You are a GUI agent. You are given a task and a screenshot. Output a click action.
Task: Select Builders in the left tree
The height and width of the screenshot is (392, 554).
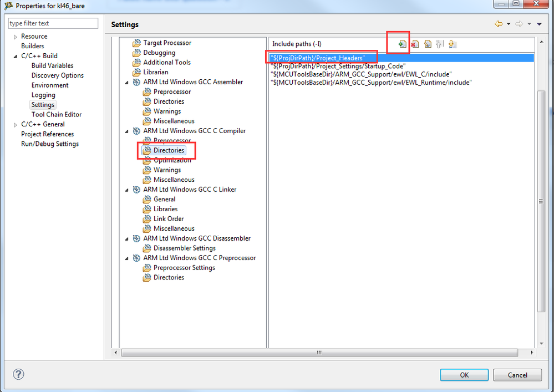tap(33, 46)
